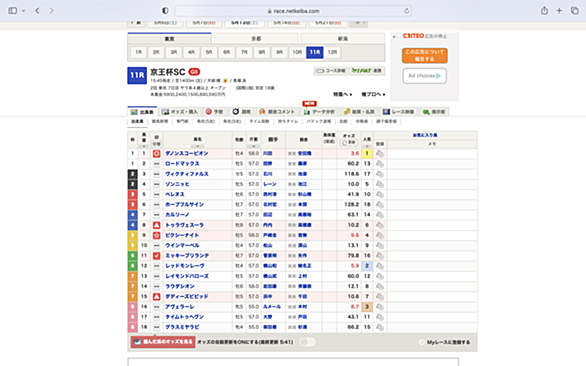Go back with Safari's back arrow
This screenshot has height=366, width=586.
[x=37, y=10]
